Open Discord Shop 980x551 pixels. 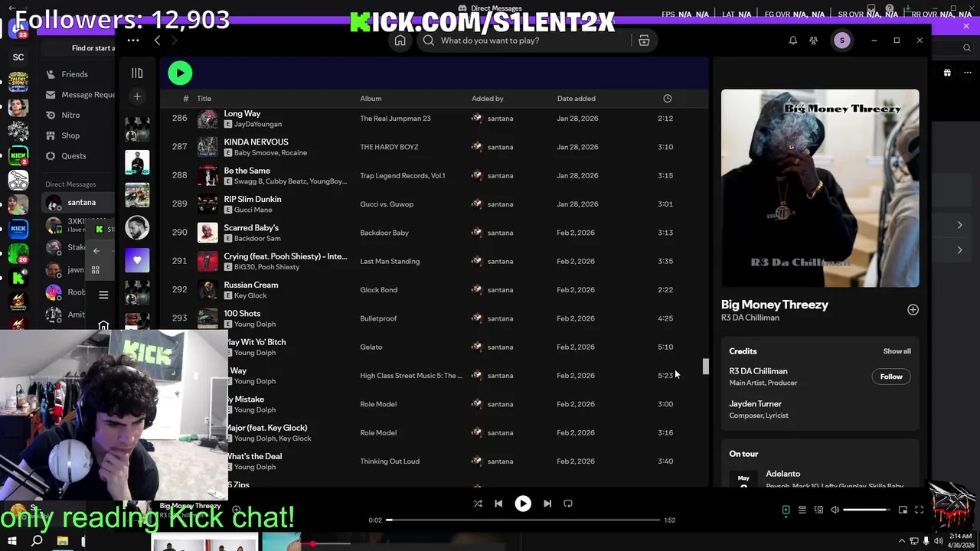click(70, 135)
